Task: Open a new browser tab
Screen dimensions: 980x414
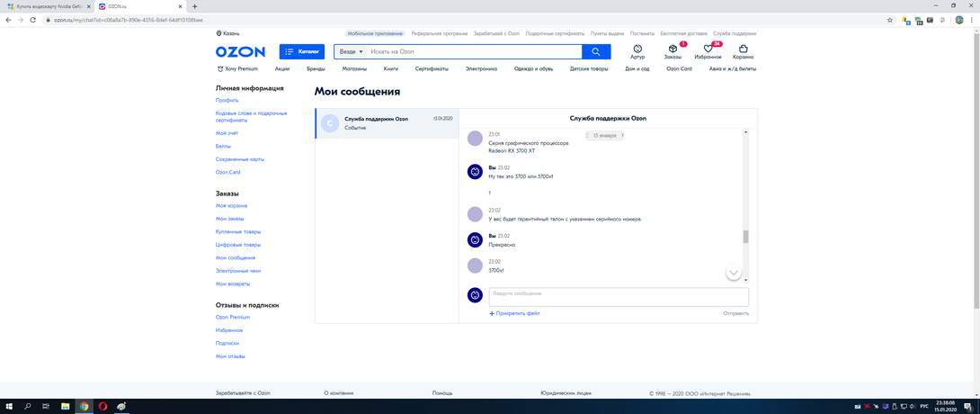Action: point(194,6)
